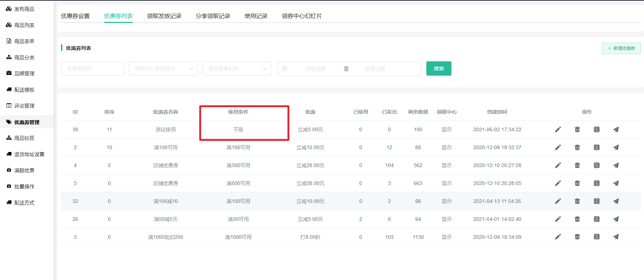Viewport: 644px width, 280px height.
Task: Switch to 优惠券设置 tab
Action: (x=75, y=16)
